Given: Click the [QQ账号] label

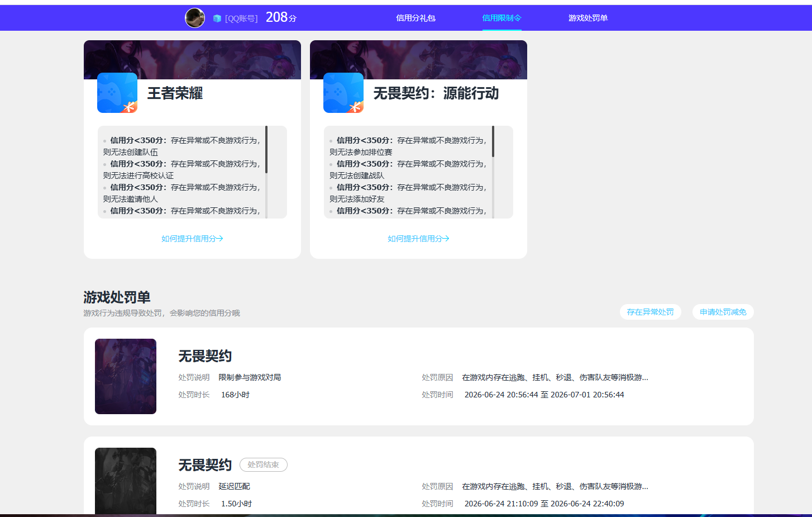Looking at the screenshot, I should tap(241, 18).
